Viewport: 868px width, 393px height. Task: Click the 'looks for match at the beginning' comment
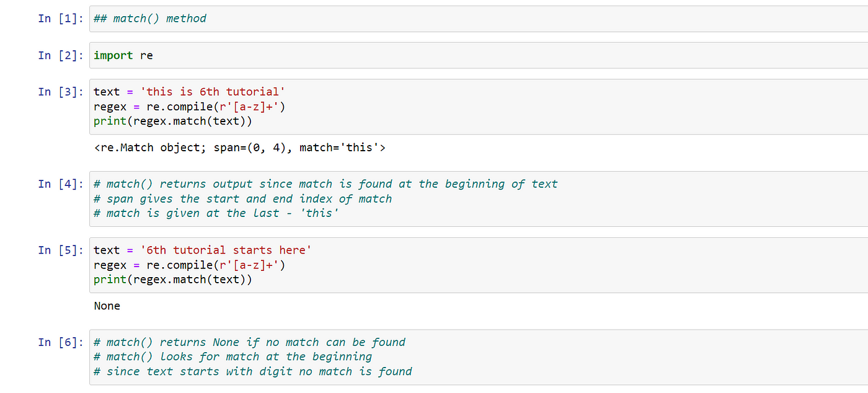click(233, 356)
